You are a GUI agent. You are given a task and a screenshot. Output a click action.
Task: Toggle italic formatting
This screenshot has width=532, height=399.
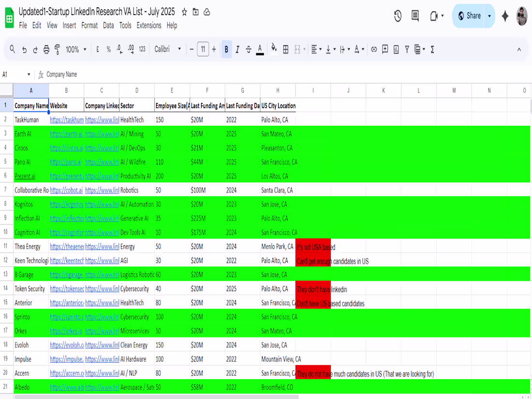tap(237, 49)
